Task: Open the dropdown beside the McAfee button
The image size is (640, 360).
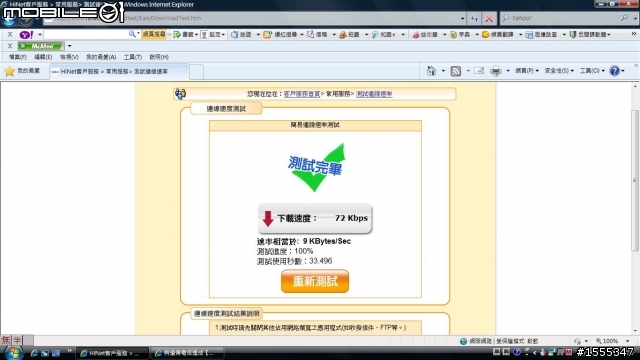Action: click(x=69, y=46)
